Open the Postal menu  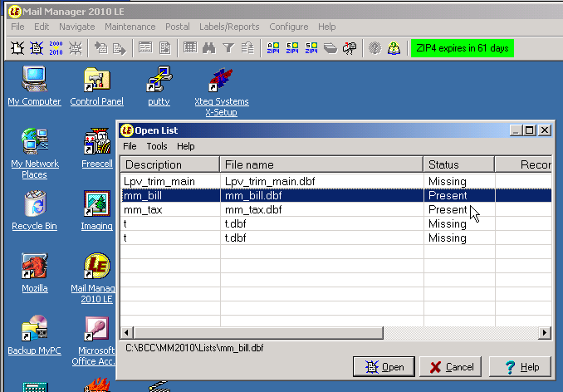point(178,27)
